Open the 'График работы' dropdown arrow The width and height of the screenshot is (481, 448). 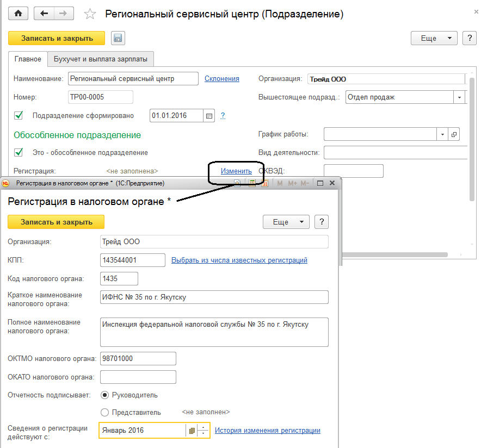[442, 134]
